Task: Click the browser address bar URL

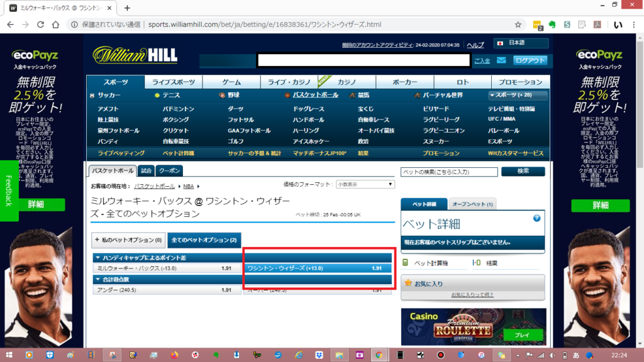Action: point(265,25)
